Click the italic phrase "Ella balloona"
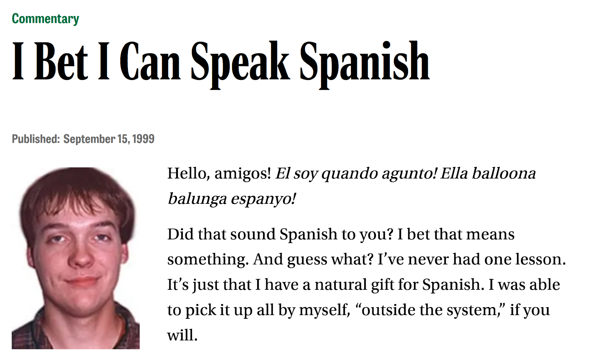 488,173
